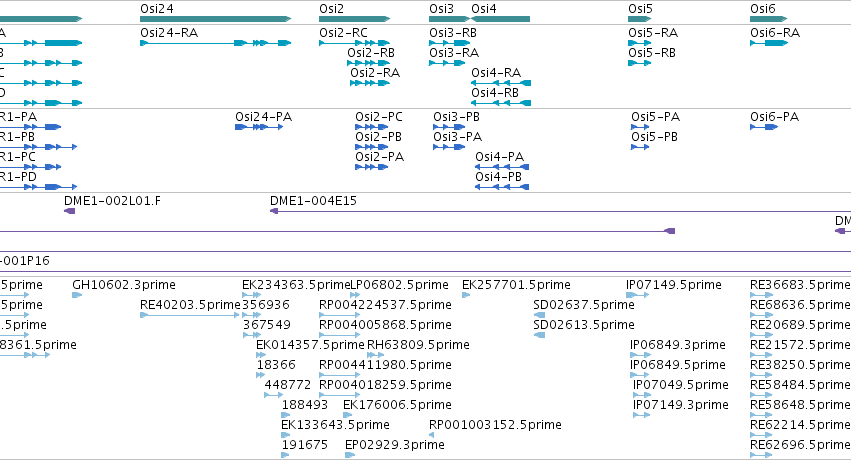Viewport: 851px width, 460px height.
Task: Open the IP06849.3prime EST label
Action: [x=678, y=345]
